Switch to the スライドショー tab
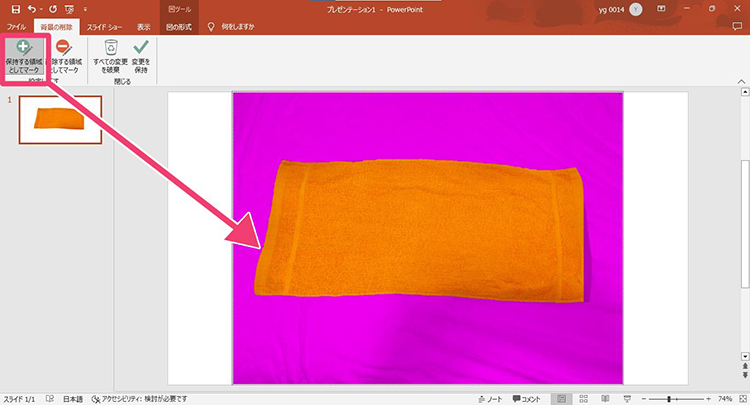This screenshot has width=750, height=405. tap(104, 26)
